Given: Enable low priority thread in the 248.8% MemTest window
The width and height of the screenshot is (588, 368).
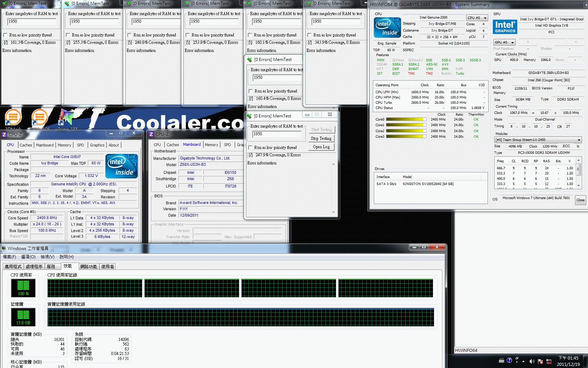Looking at the screenshot, I should pyautogui.click(x=129, y=35).
